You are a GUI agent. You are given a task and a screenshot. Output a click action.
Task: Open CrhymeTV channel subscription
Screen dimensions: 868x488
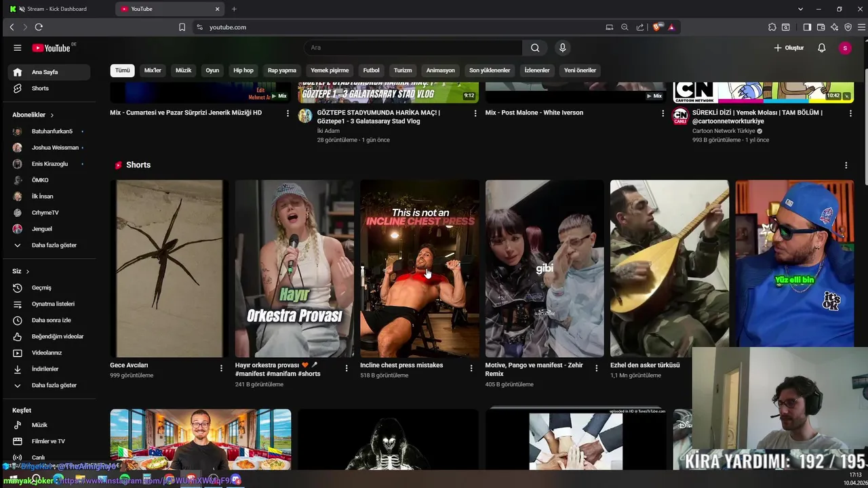[50, 213]
